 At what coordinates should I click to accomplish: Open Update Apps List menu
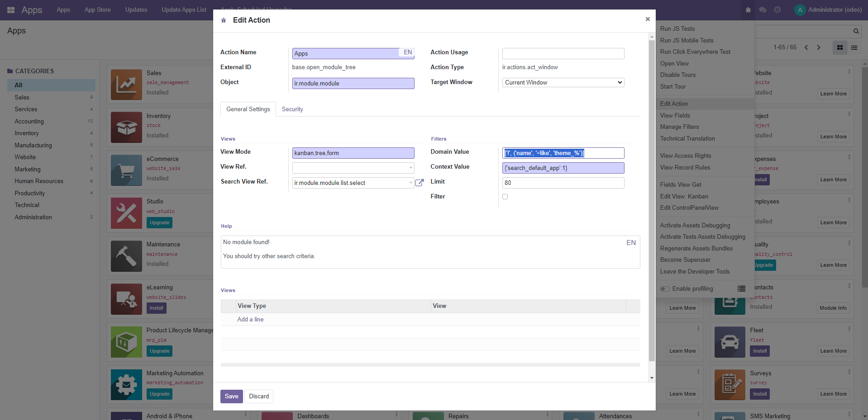(184, 9)
